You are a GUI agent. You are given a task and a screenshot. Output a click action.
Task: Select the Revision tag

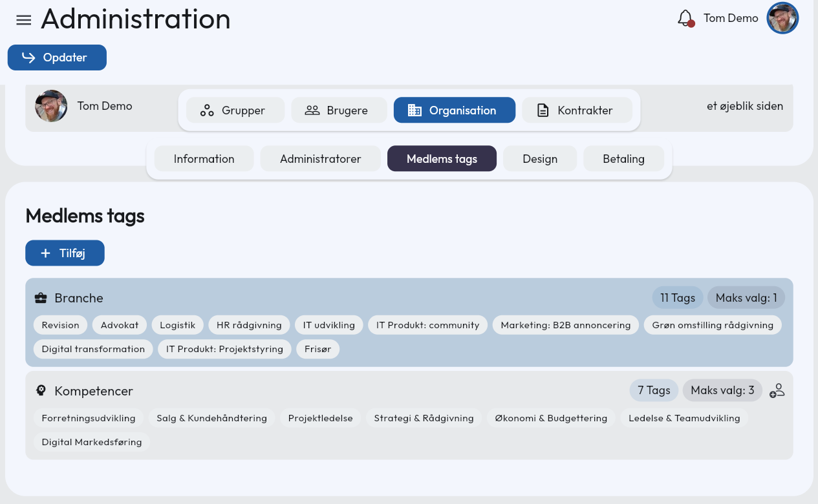60,325
